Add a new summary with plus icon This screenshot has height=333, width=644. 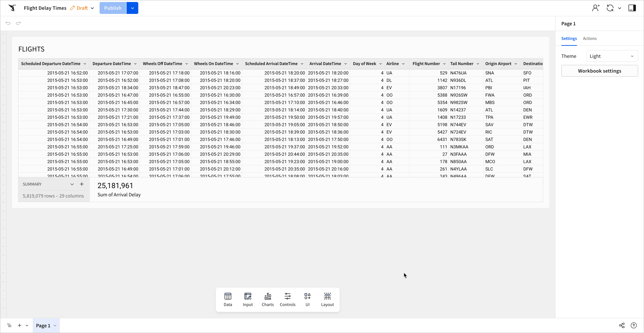pos(82,184)
